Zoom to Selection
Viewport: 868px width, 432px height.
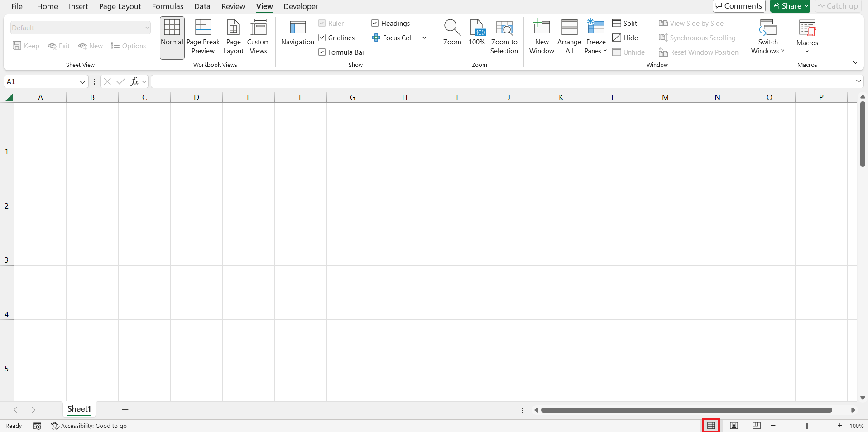click(x=504, y=38)
